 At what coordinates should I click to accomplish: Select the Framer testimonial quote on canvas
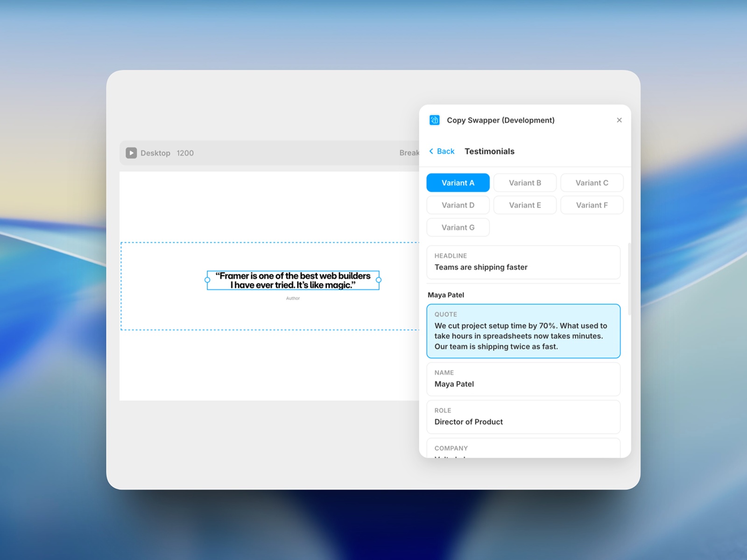[292, 280]
